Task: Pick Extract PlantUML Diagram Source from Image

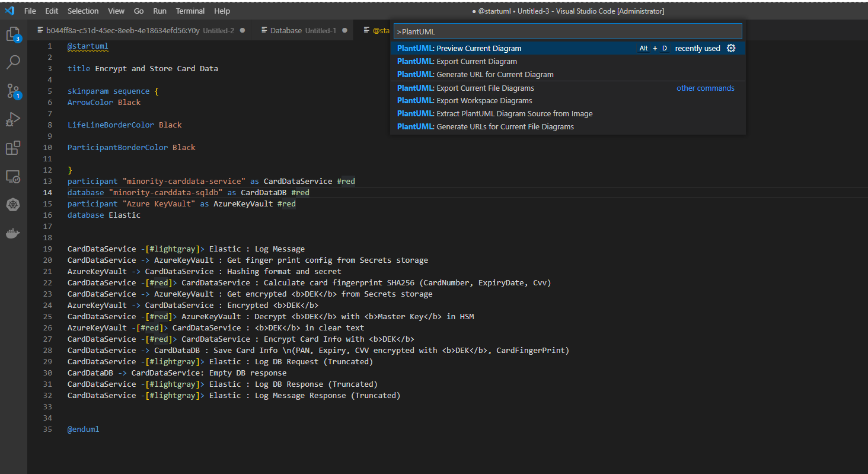Action: pyautogui.click(x=514, y=114)
